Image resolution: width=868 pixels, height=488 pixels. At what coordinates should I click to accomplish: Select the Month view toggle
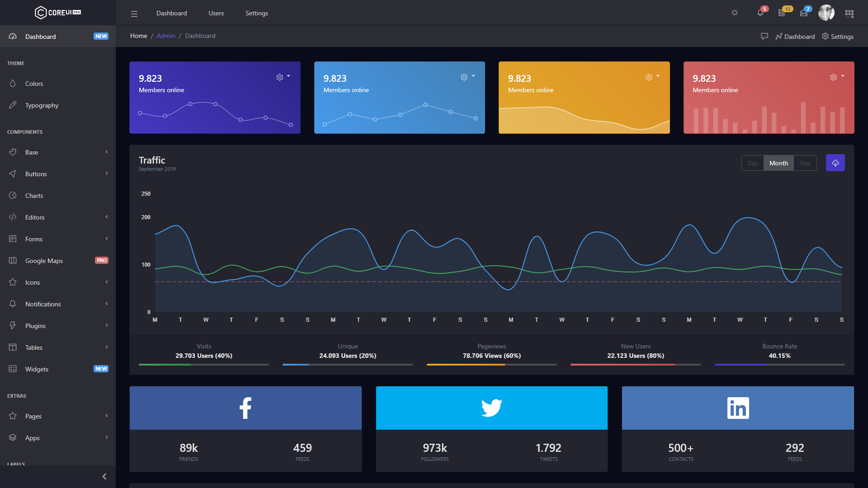pyautogui.click(x=778, y=163)
